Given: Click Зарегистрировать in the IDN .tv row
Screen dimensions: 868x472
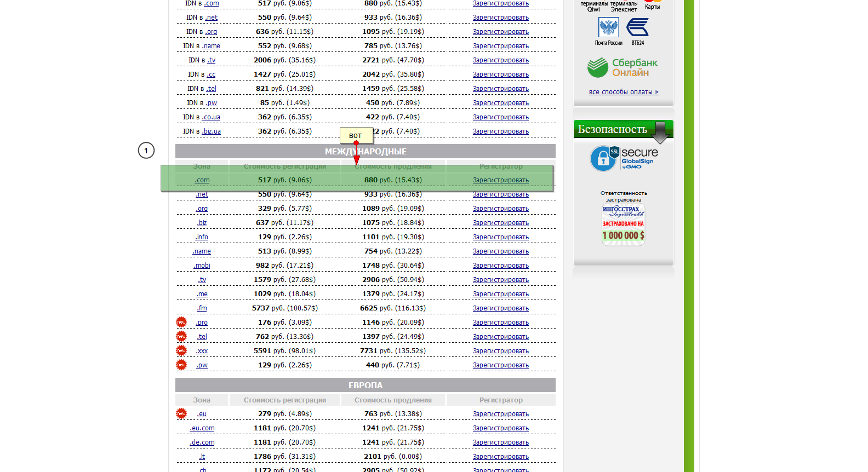Looking at the screenshot, I should tap(501, 60).
